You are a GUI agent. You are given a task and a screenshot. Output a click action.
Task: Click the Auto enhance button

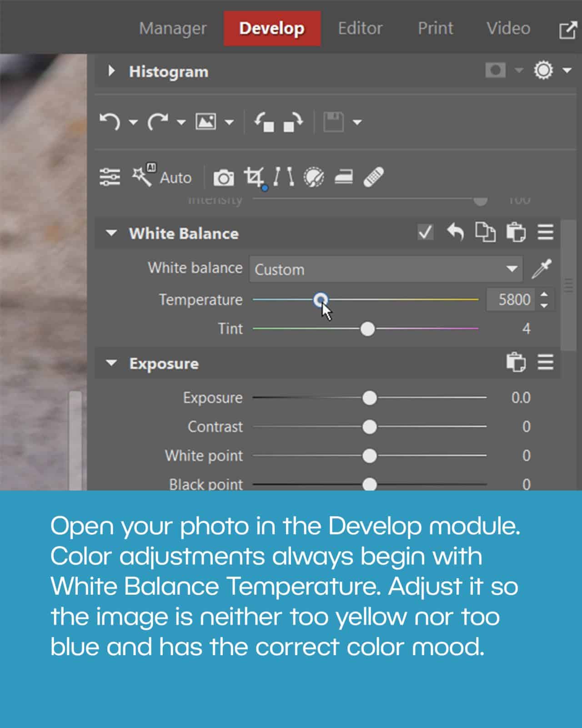coord(162,177)
